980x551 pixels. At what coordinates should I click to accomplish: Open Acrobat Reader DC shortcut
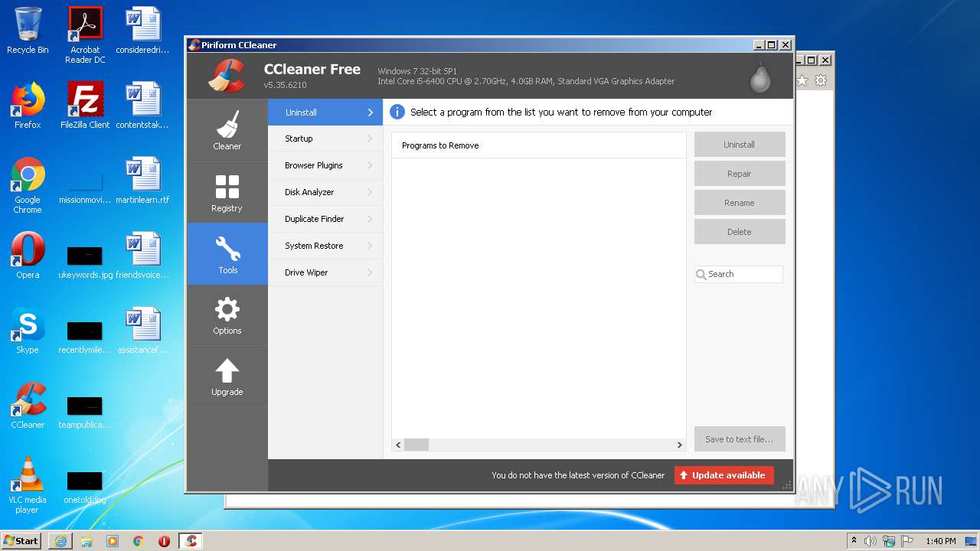click(85, 35)
